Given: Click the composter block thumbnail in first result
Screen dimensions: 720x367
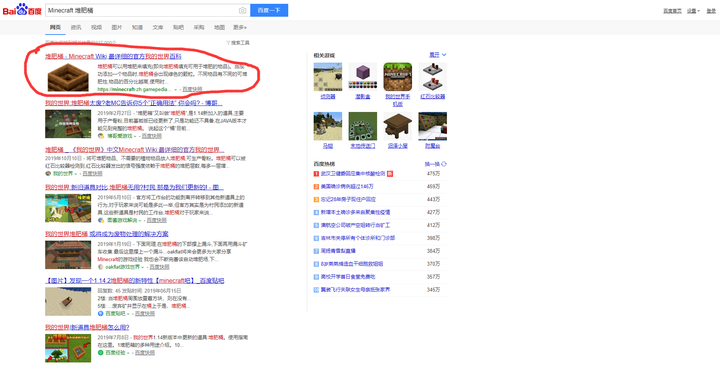Looking at the screenshot, I should (68, 78).
